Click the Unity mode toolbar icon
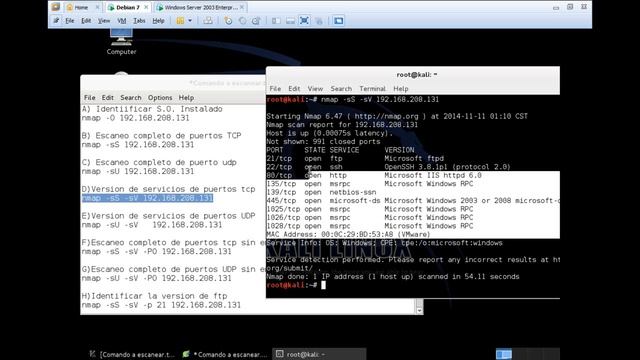 pos(319,20)
